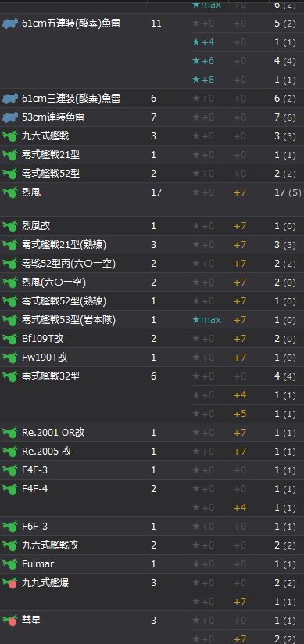The height and width of the screenshot is (644, 304).
Task: Click the dive bomber icon beside 九九式艦爆
Action: 10,583
